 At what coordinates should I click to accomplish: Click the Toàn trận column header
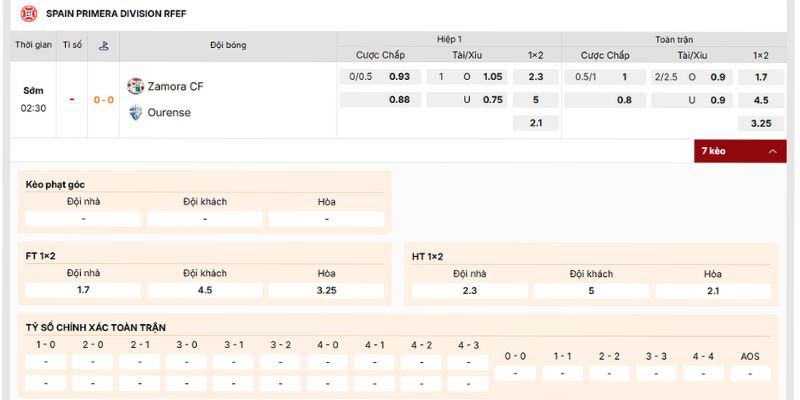[674, 38]
